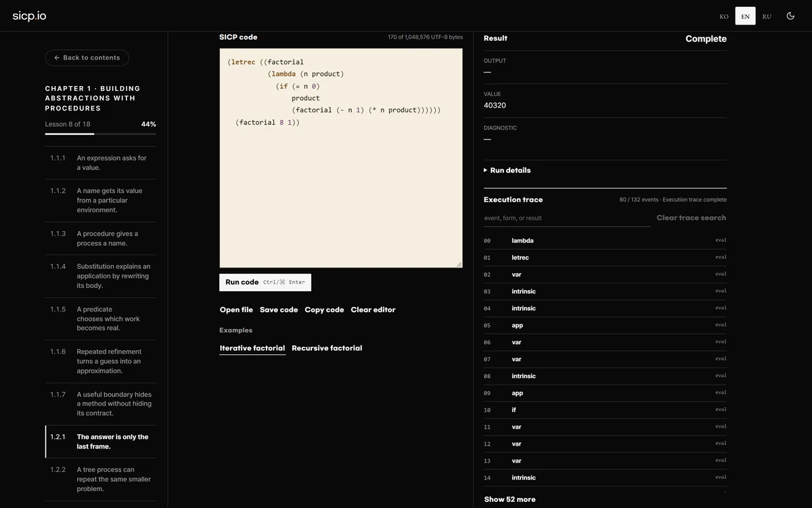Viewport: 812px width, 508px height.
Task: Click Clear editor
Action: (373, 310)
